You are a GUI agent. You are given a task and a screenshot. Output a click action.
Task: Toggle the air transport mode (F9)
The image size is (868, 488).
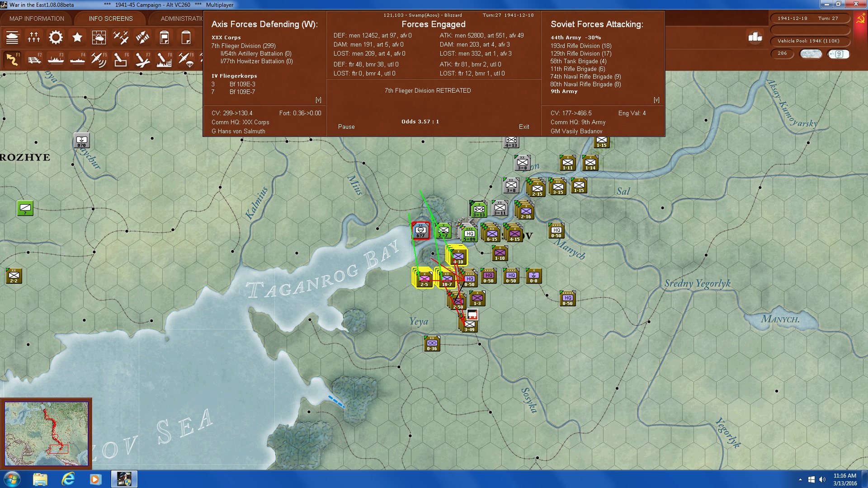(x=185, y=59)
